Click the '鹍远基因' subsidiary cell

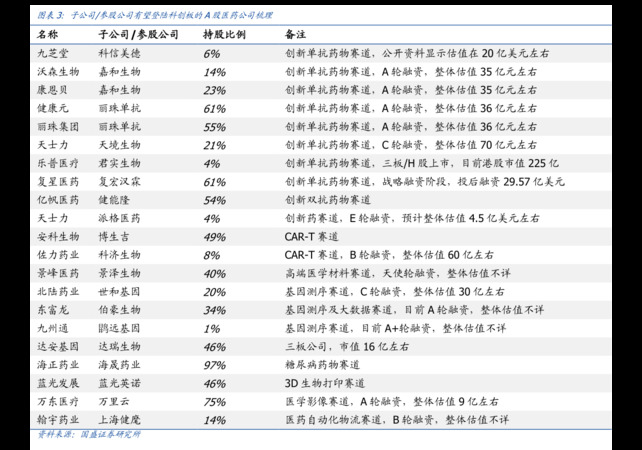coord(119,328)
